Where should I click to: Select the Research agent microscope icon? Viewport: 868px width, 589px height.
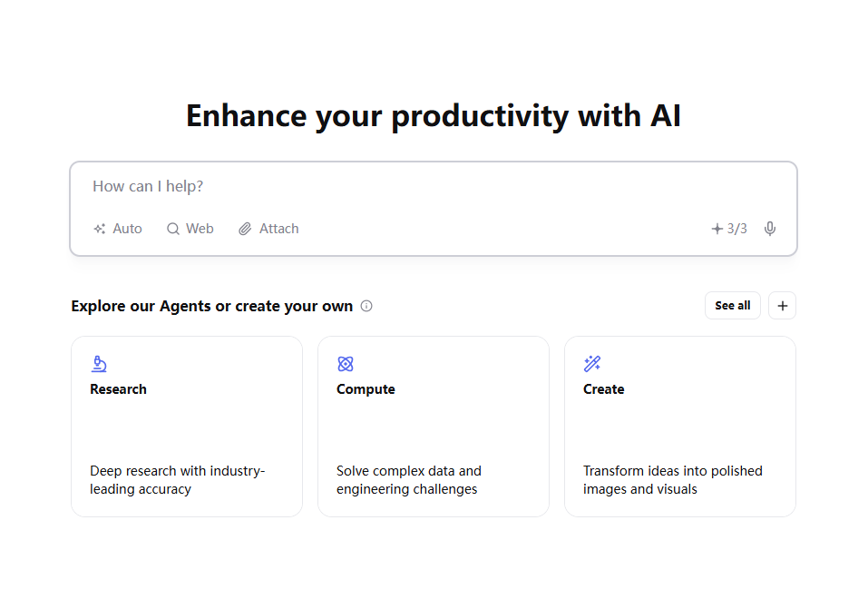99,363
